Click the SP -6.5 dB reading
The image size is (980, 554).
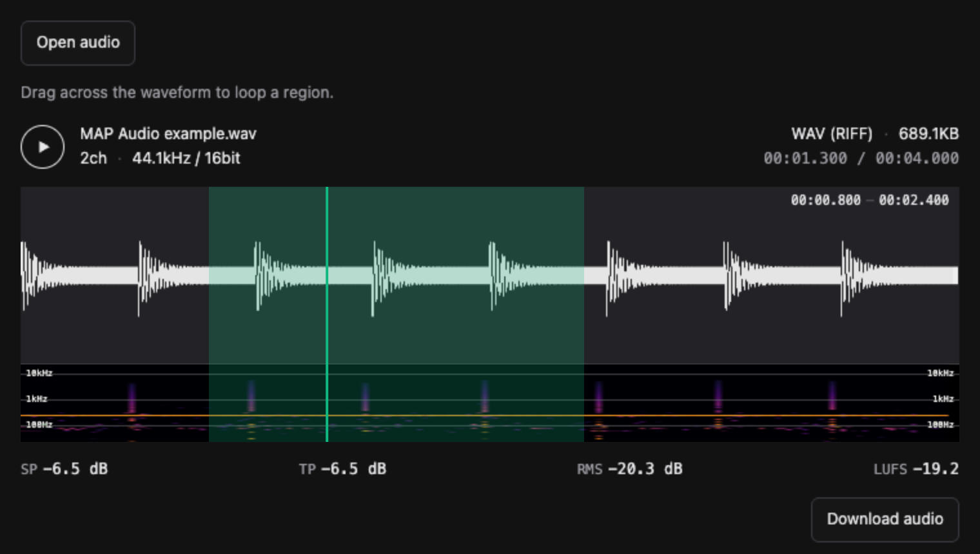pyautogui.click(x=64, y=469)
